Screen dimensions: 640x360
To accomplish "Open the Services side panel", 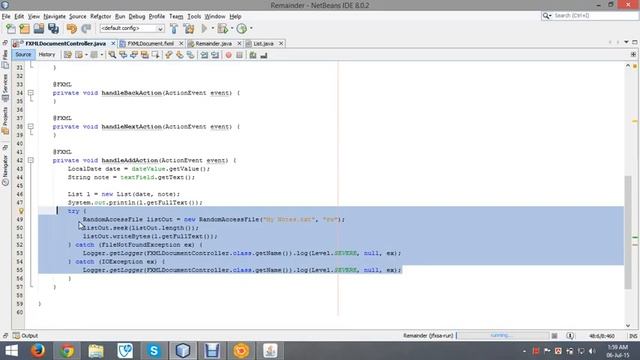I will pyautogui.click(x=5, y=87).
